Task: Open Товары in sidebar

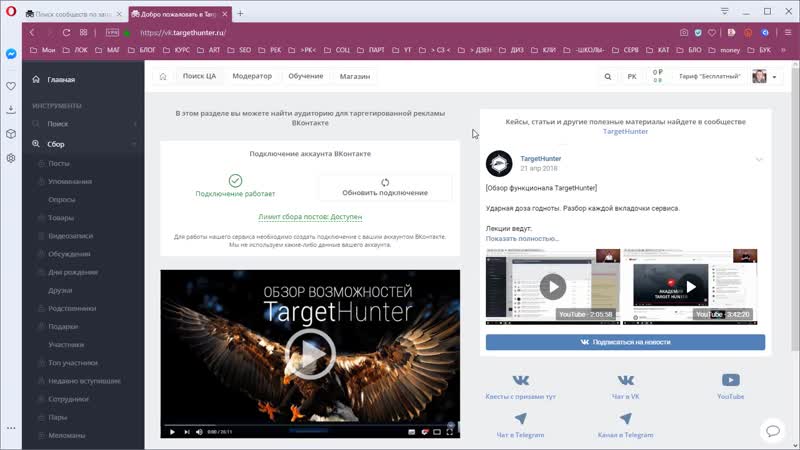Action: [61, 218]
